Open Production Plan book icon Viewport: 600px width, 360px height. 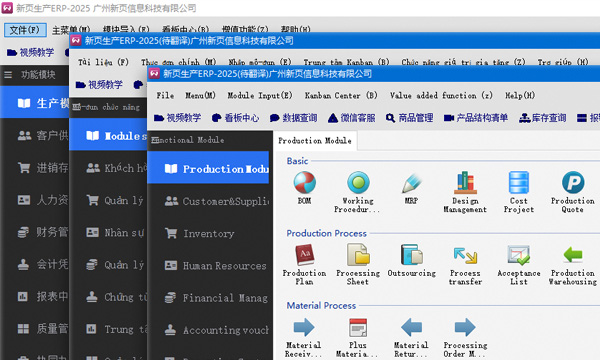coord(305,255)
